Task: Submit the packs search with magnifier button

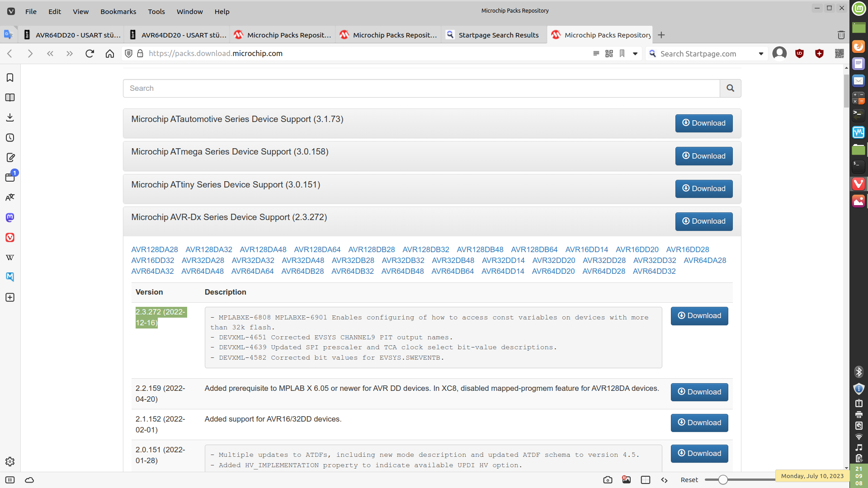Action: click(x=730, y=88)
